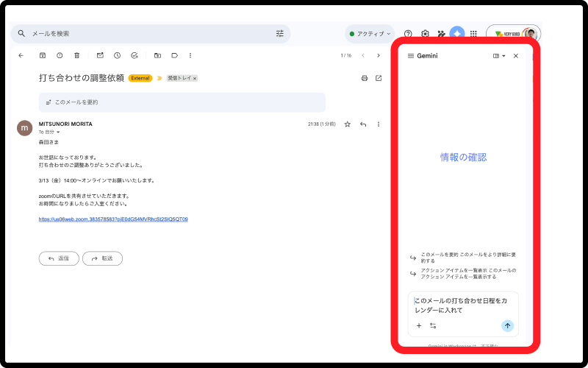Remove the 受信トレイ label with its x

195,78
